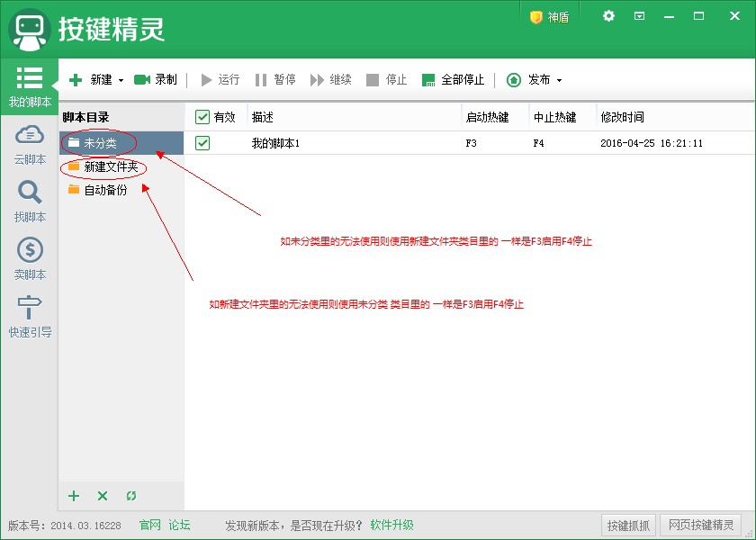Toggle the 有效 header checkbox
The height and width of the screenshot is (540, 756).
[202, 117]
